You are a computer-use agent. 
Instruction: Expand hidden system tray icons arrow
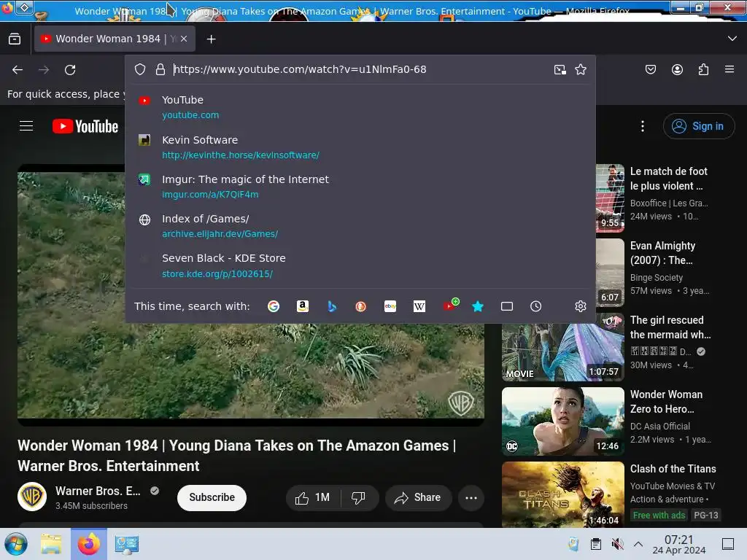tap(638, 544)
